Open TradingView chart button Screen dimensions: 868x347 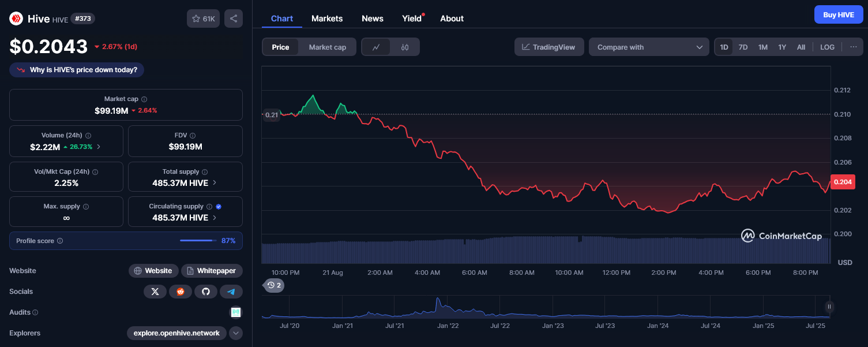pos(549,47)
